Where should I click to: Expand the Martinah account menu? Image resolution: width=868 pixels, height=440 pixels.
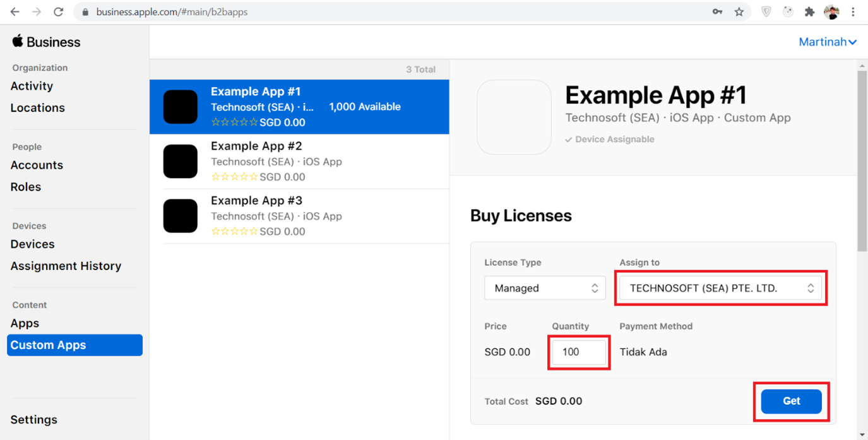coord(828,42)
